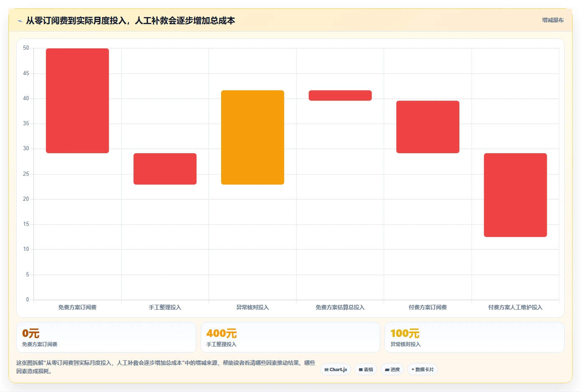
Task: Click the x-axis label 免费方案订阅费
Action: click(x=77, y=307)
